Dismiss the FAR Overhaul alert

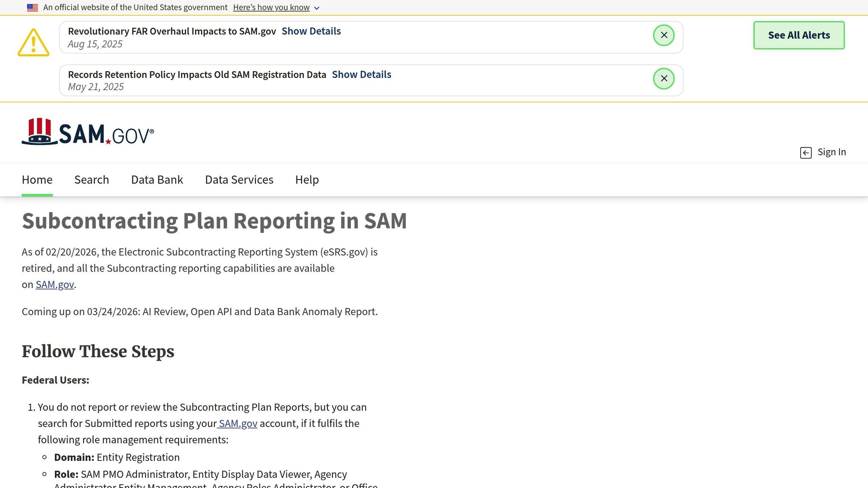[664, 35]
